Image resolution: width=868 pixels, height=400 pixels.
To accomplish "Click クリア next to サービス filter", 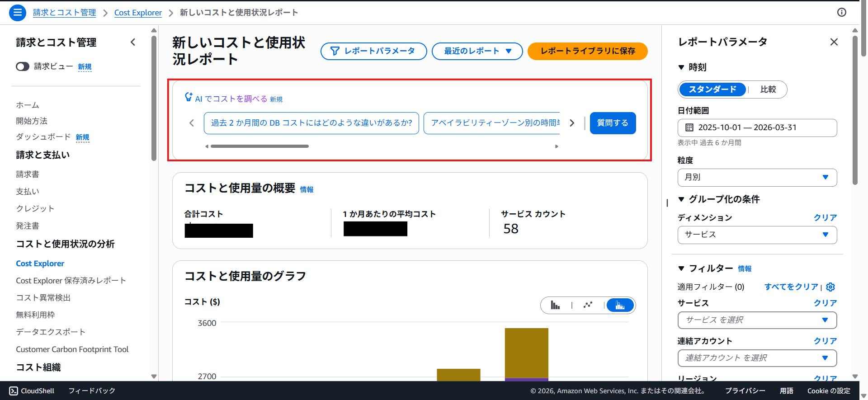I will 826,303.
